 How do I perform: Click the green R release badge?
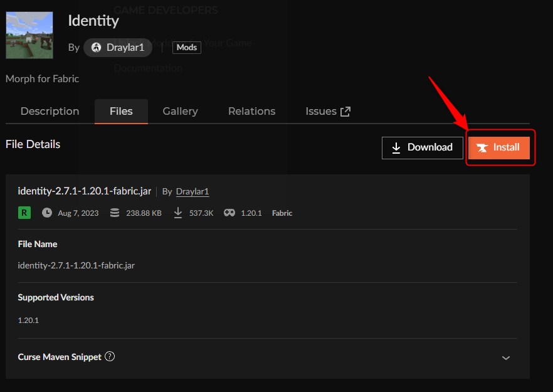coord(24,213)
